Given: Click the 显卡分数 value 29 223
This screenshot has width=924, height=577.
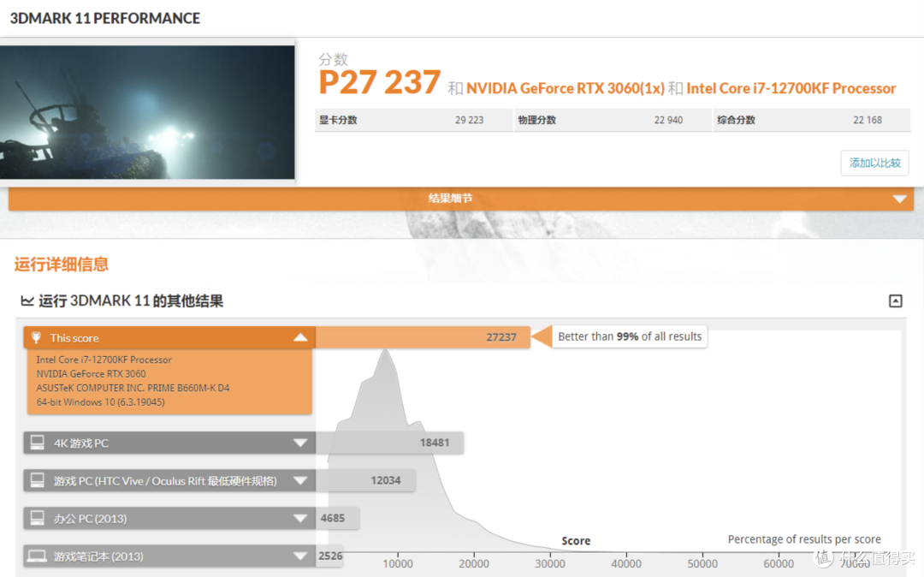Looking at the screenshot, I should pyautogui.click(x=469, y=120).
